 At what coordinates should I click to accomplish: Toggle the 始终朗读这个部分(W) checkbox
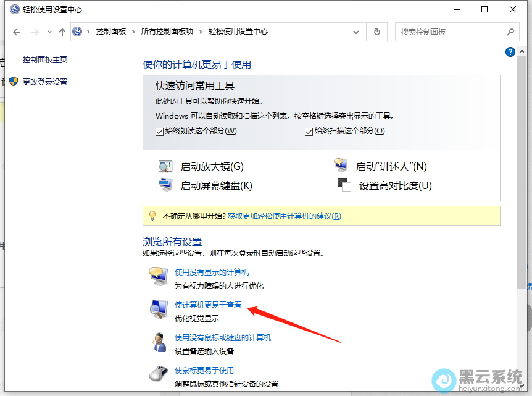[159, 132]
